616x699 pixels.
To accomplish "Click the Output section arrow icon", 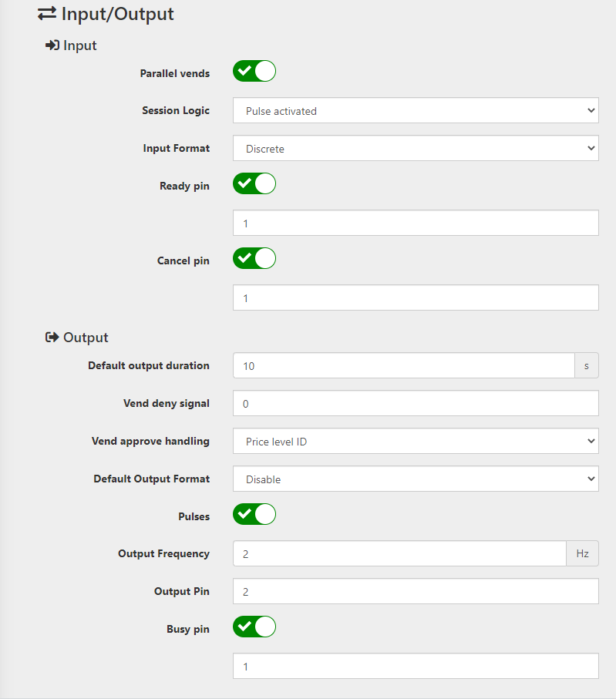I will pos(52,338).
